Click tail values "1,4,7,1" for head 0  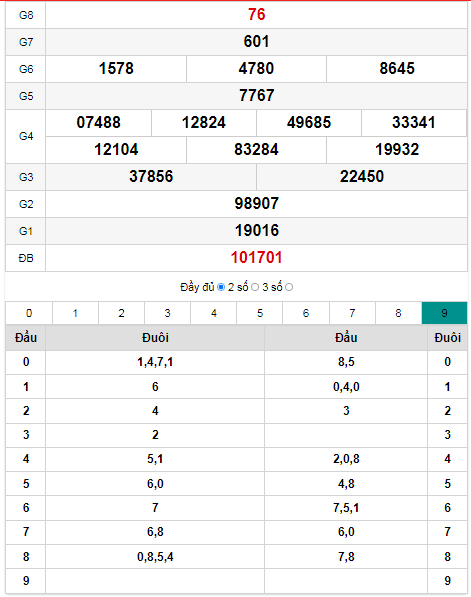click(155, 362)
